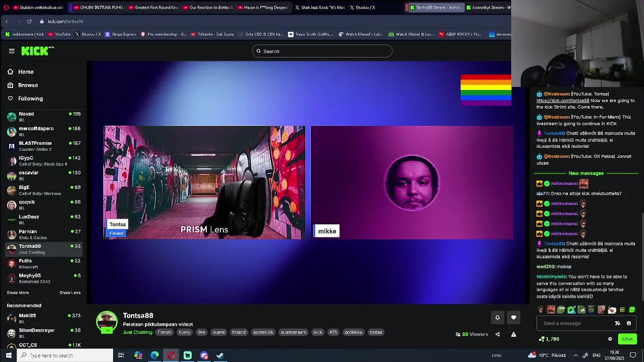This screenshot has height=362, width=644.
Task: Click the Search field on Kick
Action: (322, 51)
